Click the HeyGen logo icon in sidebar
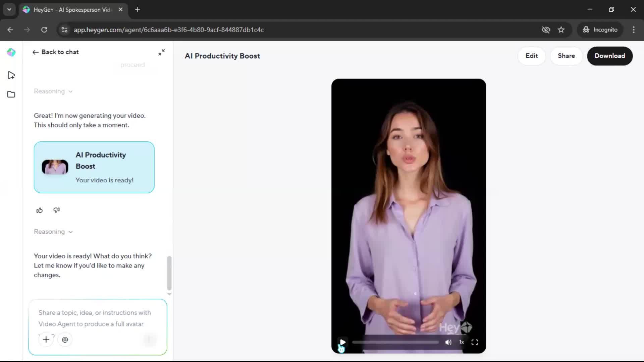Screen dimensions: 644x362 (x=11, y=52)
